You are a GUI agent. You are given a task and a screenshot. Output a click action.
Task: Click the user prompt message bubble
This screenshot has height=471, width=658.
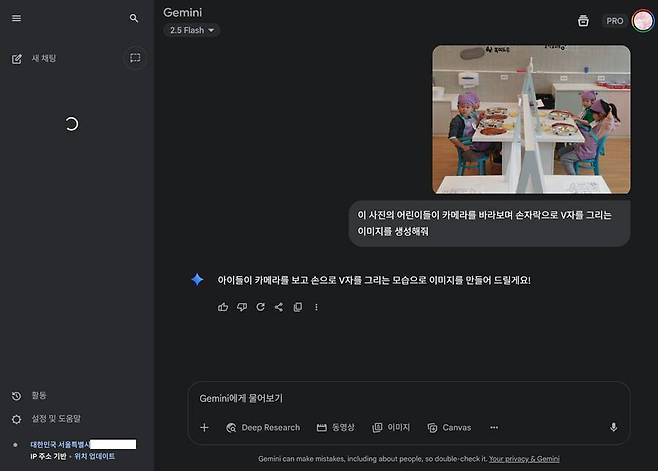click(x=489, y=223)
